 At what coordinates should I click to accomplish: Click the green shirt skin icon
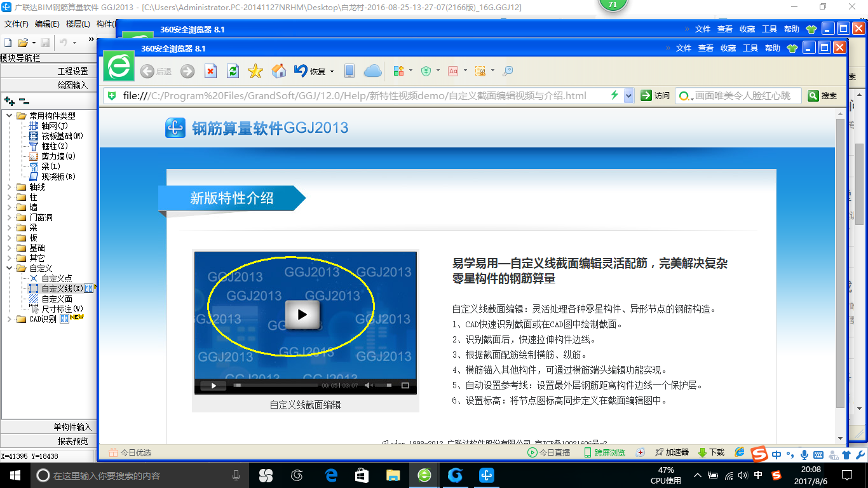pos(792,48)
